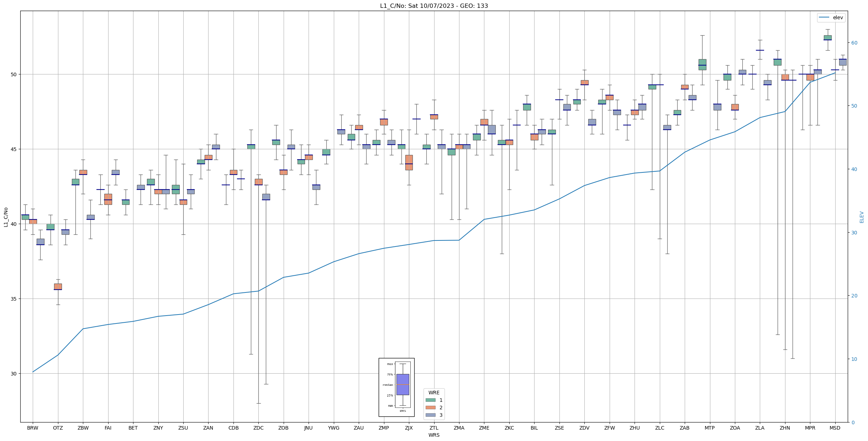This screenshot has width=868, height=441.
Task: Click the WRS x-axis title
Action: click(x=434, y=435)
